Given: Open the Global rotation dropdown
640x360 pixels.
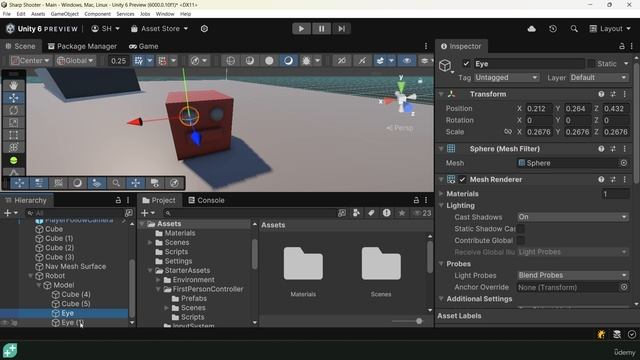Looking at the screenshot, I should click(76, 61).
